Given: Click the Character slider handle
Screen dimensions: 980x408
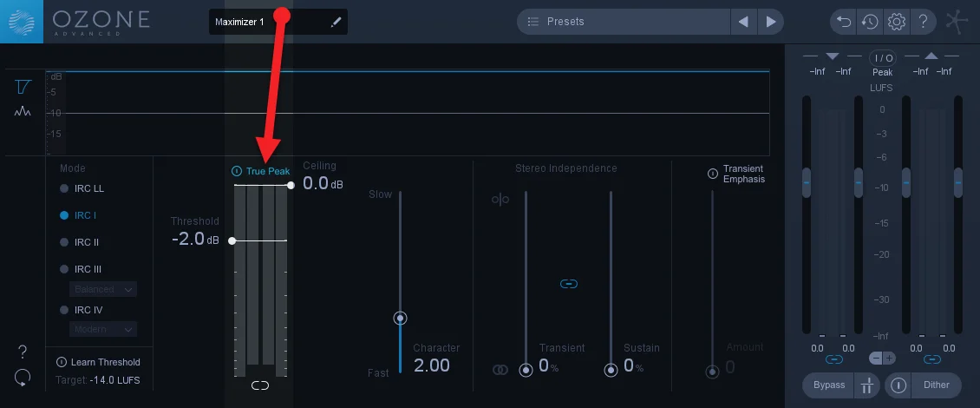Looking at the screenshot, I should tap(400, 318).
